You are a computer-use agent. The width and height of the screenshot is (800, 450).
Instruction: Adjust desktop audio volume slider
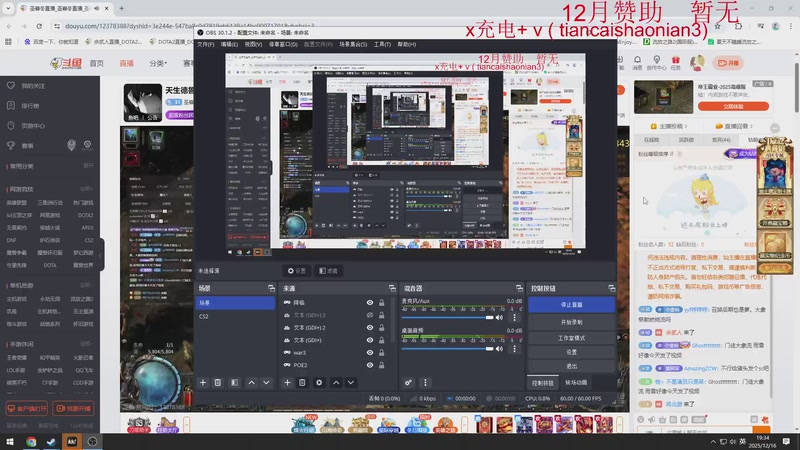pos(448,349)
